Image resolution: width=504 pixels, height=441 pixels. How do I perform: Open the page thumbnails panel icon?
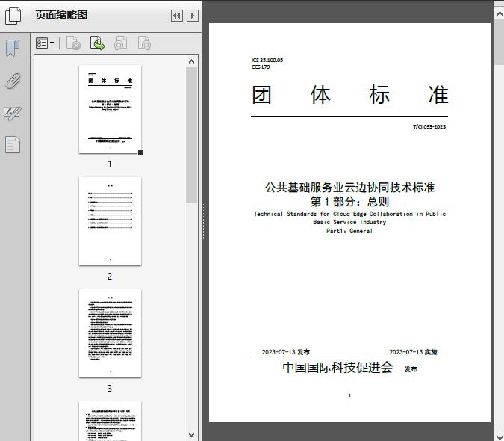13,16
